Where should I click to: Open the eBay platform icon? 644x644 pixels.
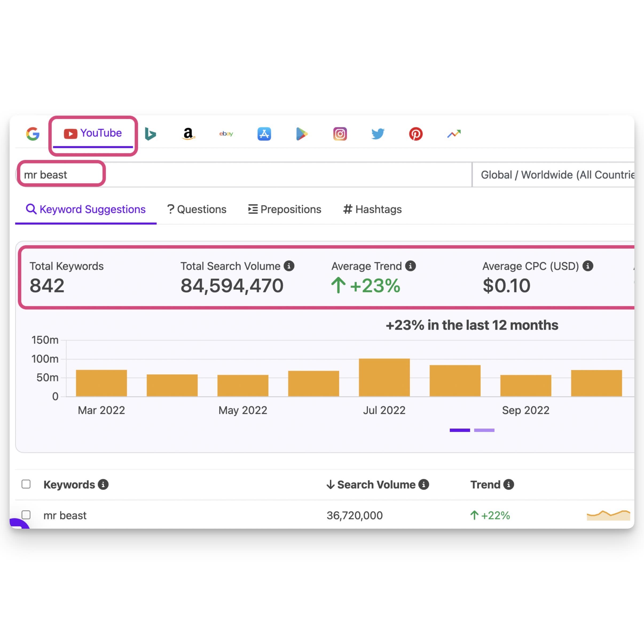click(x=226, y=134)
